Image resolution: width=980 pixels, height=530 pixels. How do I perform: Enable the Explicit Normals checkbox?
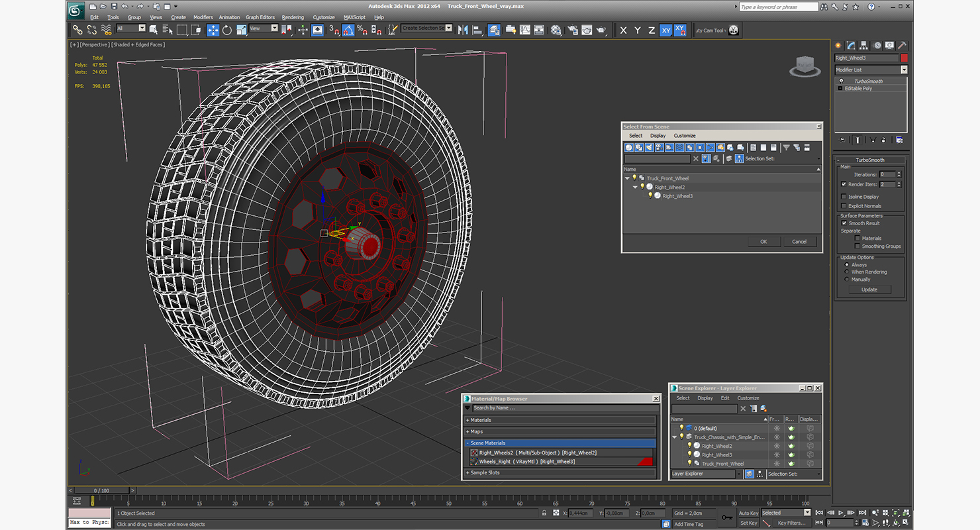pos(844,206)
